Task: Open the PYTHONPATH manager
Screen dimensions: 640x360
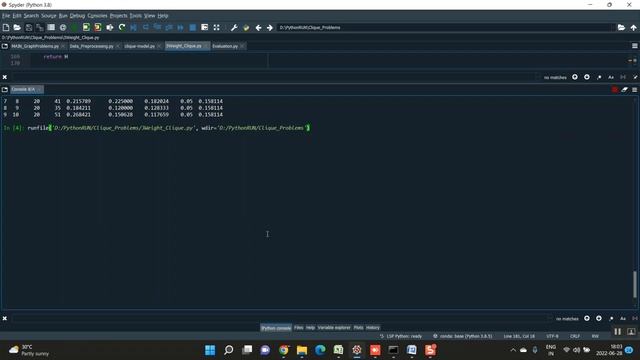Action: (x=246, y=27)
